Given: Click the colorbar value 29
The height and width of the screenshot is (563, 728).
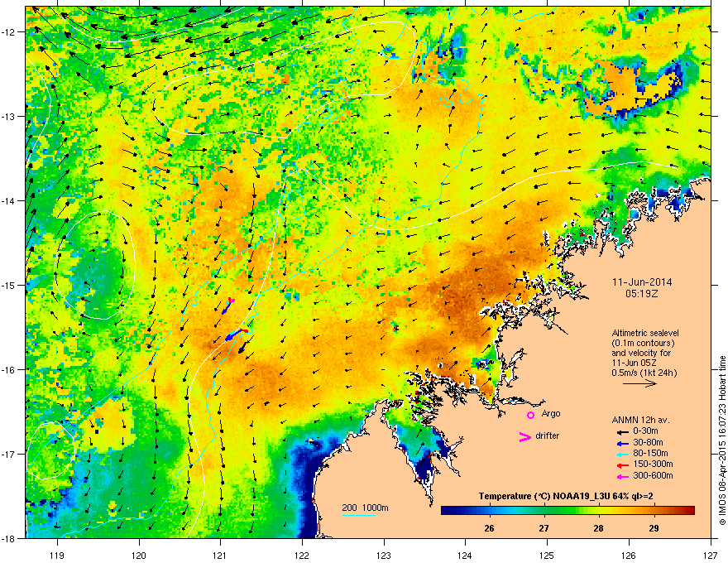Looking at the screenshot, I should pyautogui.click(x=654, y=528).
